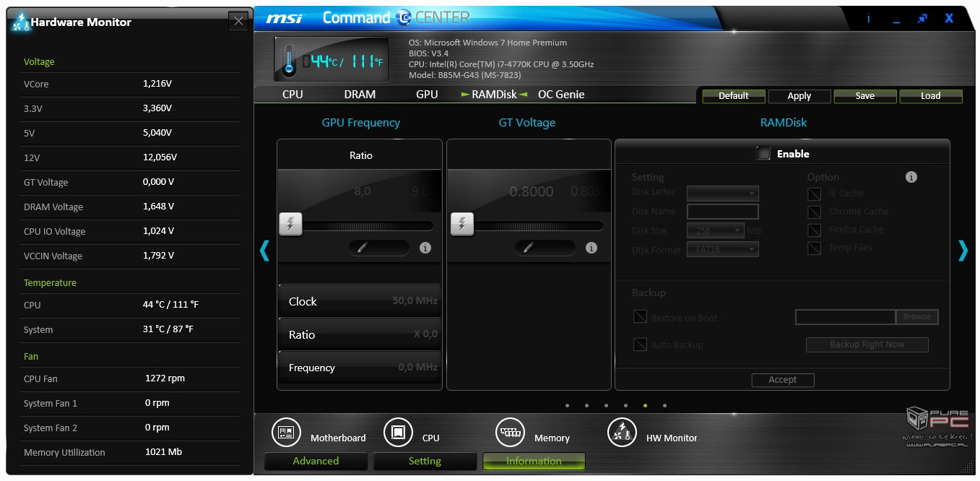Toggle the Chrome Cache checkbox
This screenshot has height=481, width=980.
(815, 212)
